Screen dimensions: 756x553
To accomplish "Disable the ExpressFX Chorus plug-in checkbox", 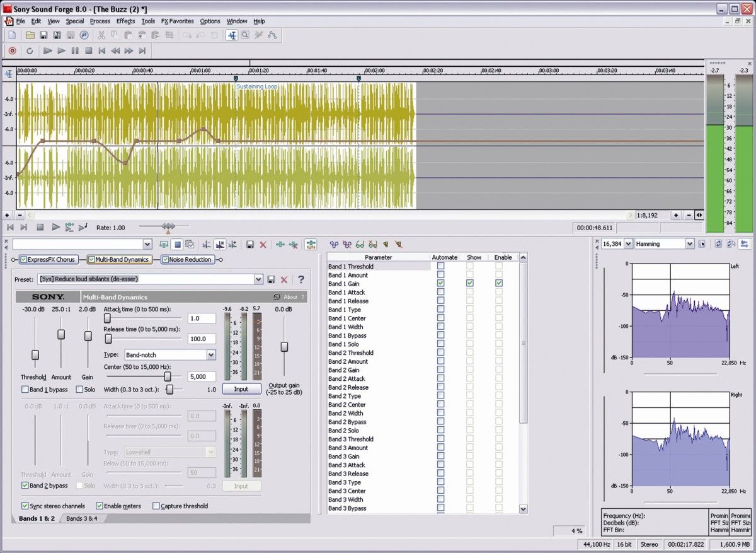I will pos(24,260).
